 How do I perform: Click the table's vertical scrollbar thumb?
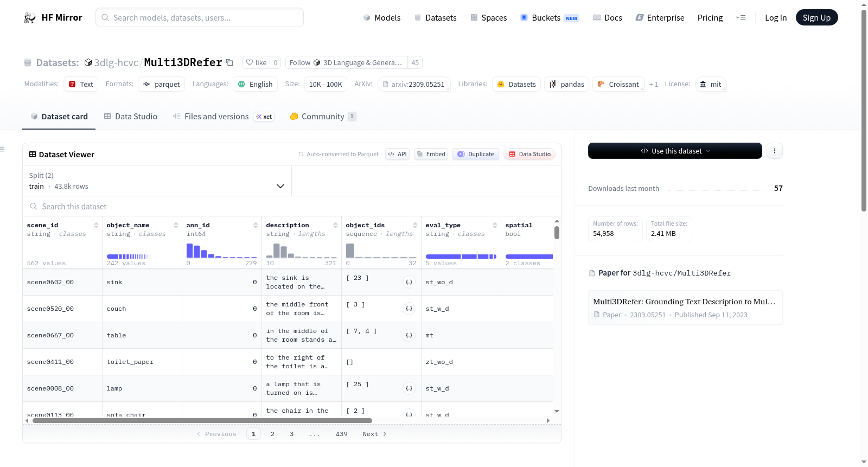(x=557, y=233)
